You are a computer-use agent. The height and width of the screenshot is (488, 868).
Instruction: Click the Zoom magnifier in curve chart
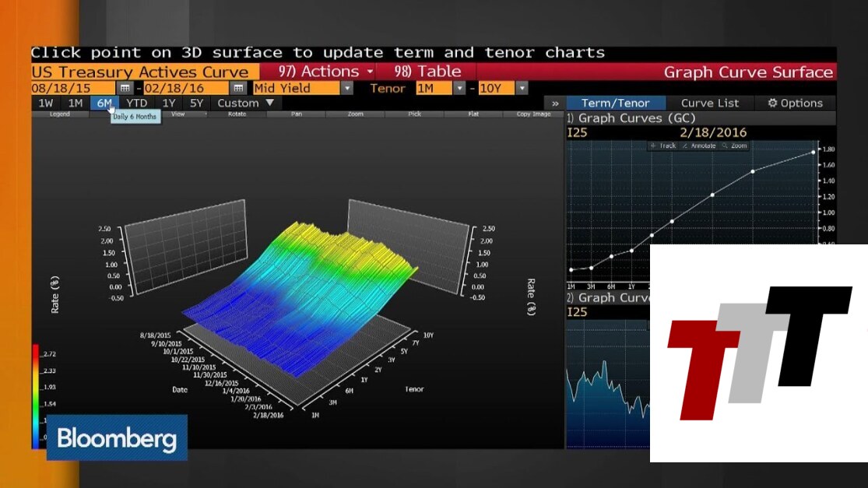click(735, 146)
